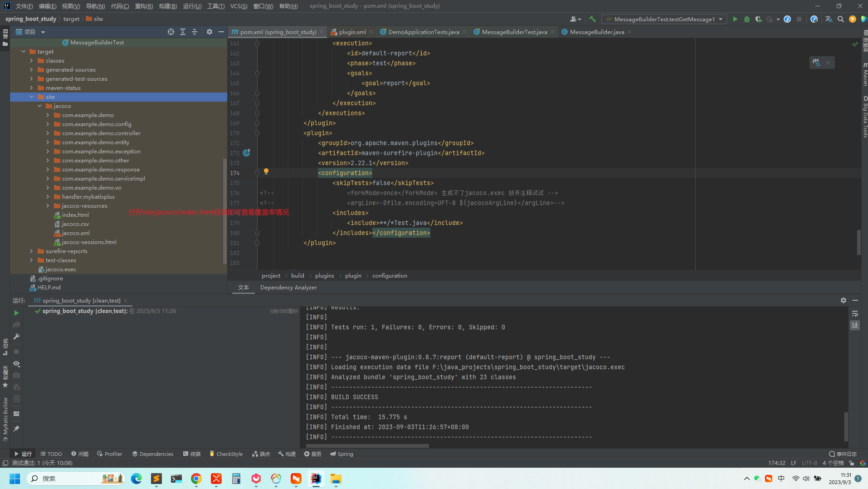Expand all icon in Project panel header

point(183,32)
